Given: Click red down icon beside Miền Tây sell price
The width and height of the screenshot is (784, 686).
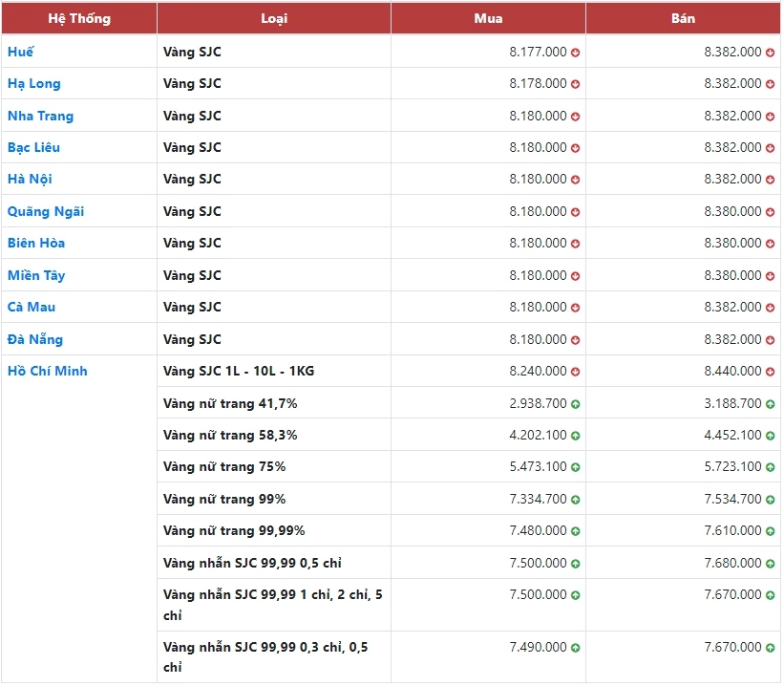Looking at the screenshot, I should (770, 276).
